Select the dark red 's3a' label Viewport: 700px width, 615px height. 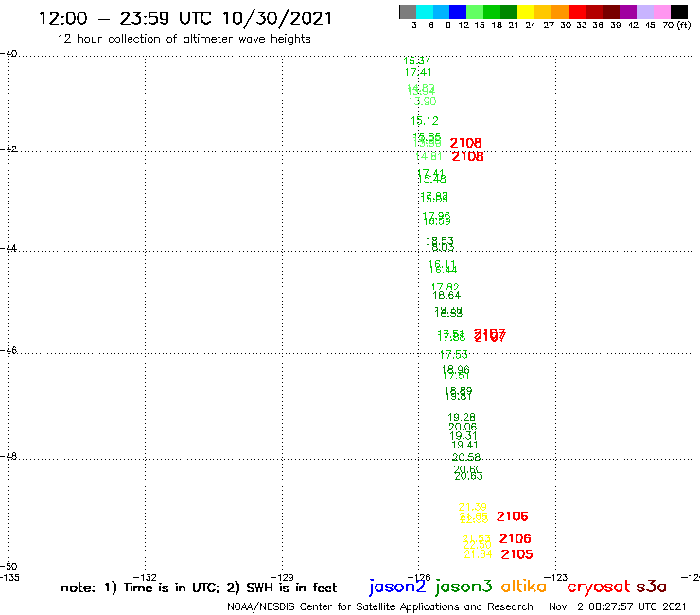[651, 586]
